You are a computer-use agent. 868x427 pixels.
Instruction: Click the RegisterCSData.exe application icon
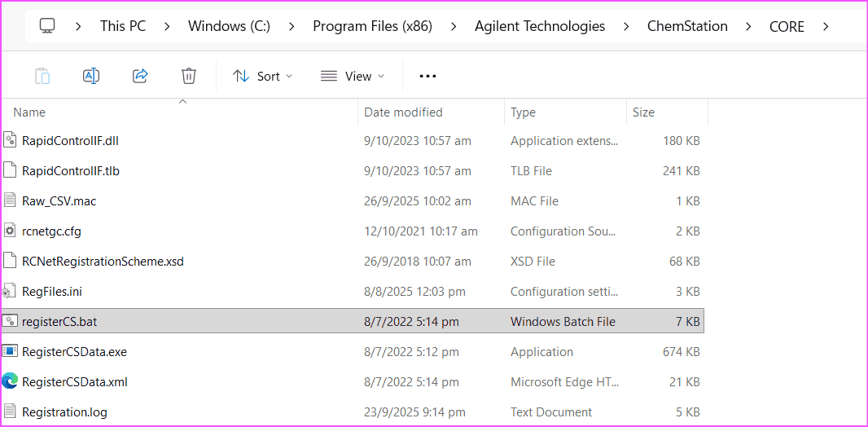pos(10,351)
